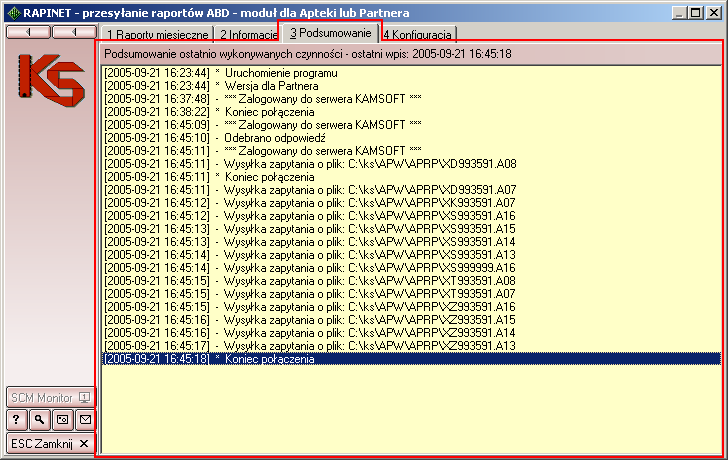This screenshot has height=460, width=728.
Task: Select the log row for file XZ993591.A16
Action: tap(411, 307)
